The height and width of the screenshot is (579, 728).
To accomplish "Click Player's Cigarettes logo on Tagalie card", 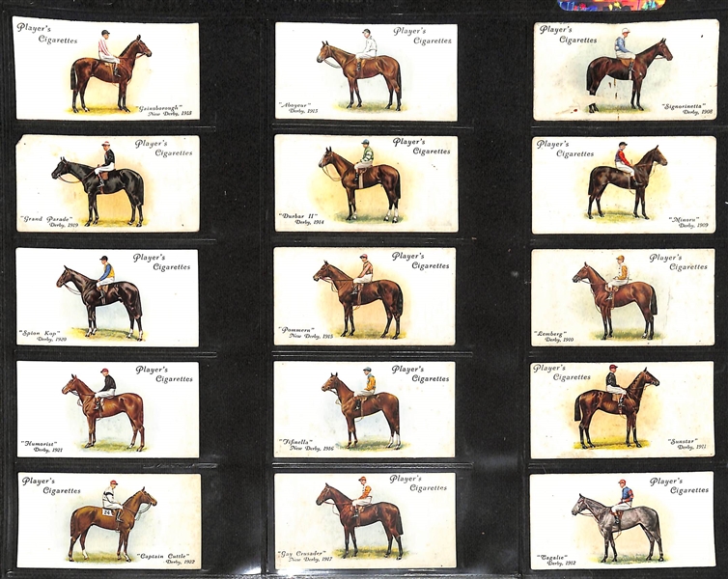I will [x=680, y=485].
